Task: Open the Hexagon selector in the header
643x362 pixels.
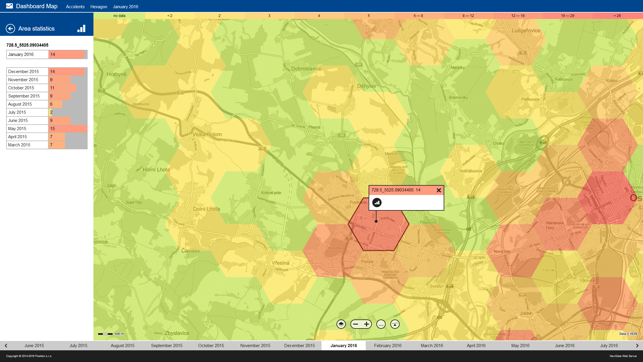Action: (x=98, y=7)
